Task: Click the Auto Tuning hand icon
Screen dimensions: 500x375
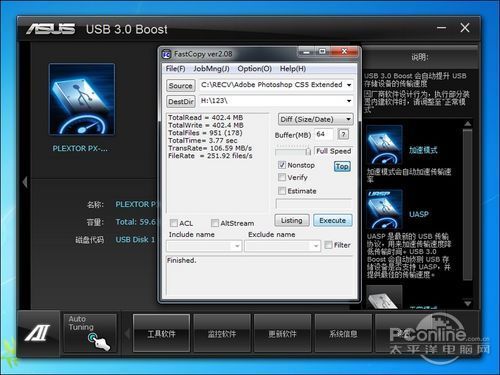Action: (x=99, y=341)
